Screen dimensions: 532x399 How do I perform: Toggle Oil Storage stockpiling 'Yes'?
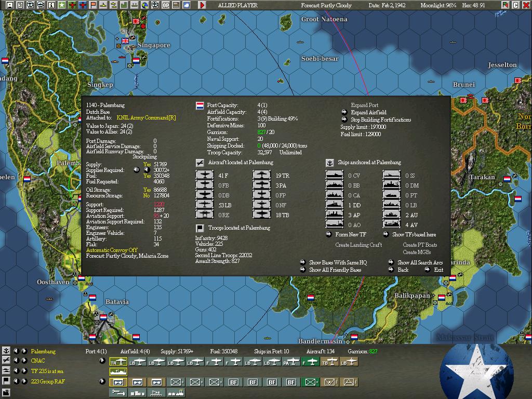tap(147, 190)
